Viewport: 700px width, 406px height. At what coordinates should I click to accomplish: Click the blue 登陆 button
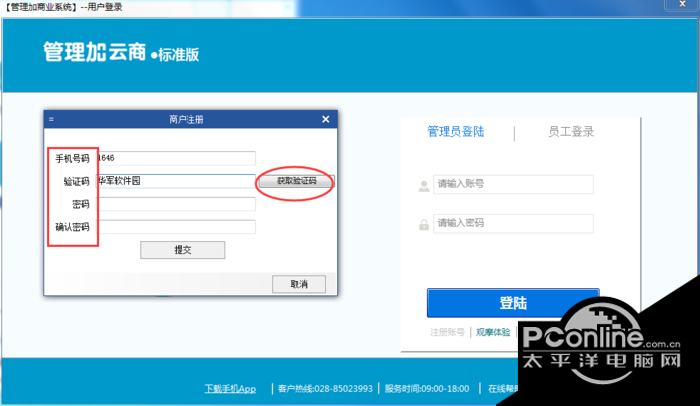point(513,303)
